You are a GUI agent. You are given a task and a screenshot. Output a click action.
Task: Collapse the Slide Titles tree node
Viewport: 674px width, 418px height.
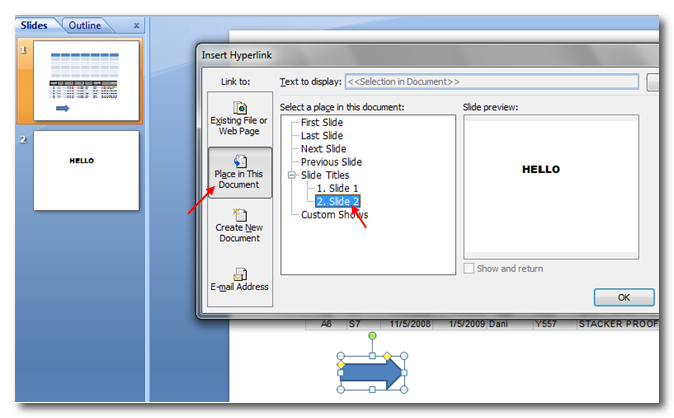291,175
